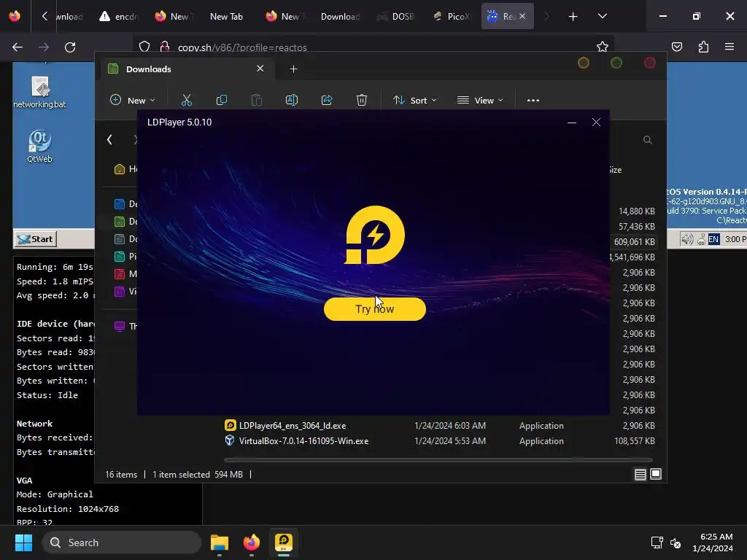Click Home icon in Explorer sidebar
Viewport: 747px width, 560px height.
[120, 169]
